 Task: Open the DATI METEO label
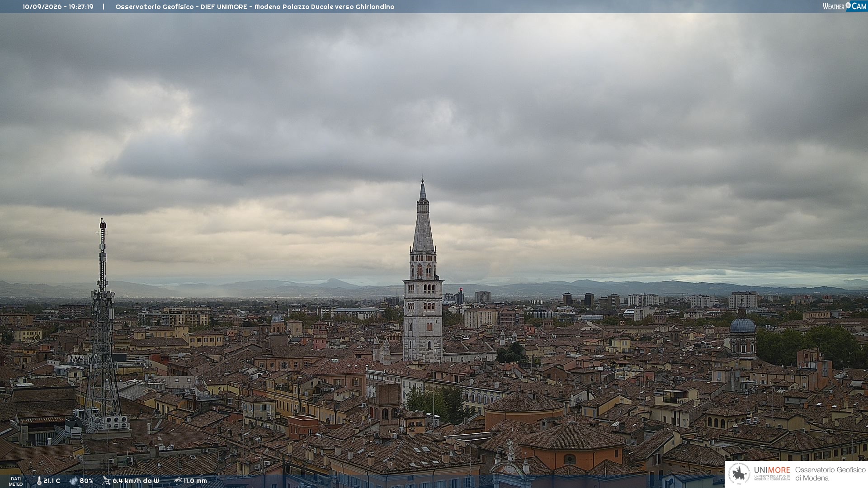pyautogui.click(x=16, y=481)
